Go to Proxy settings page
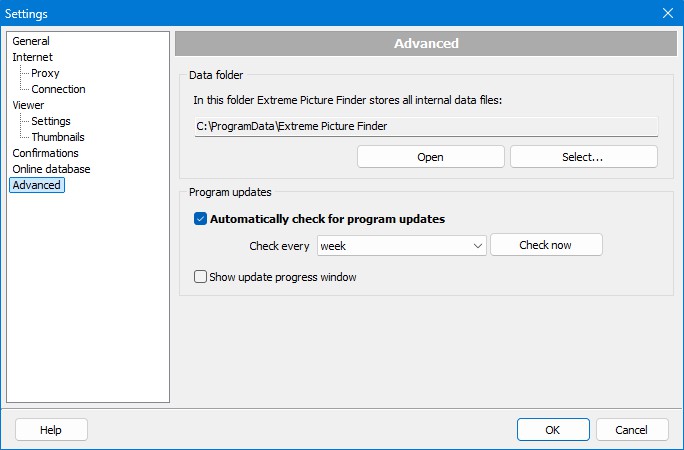Image resolution: width=684 pixels, height=450 pixels. coord(45,73)
